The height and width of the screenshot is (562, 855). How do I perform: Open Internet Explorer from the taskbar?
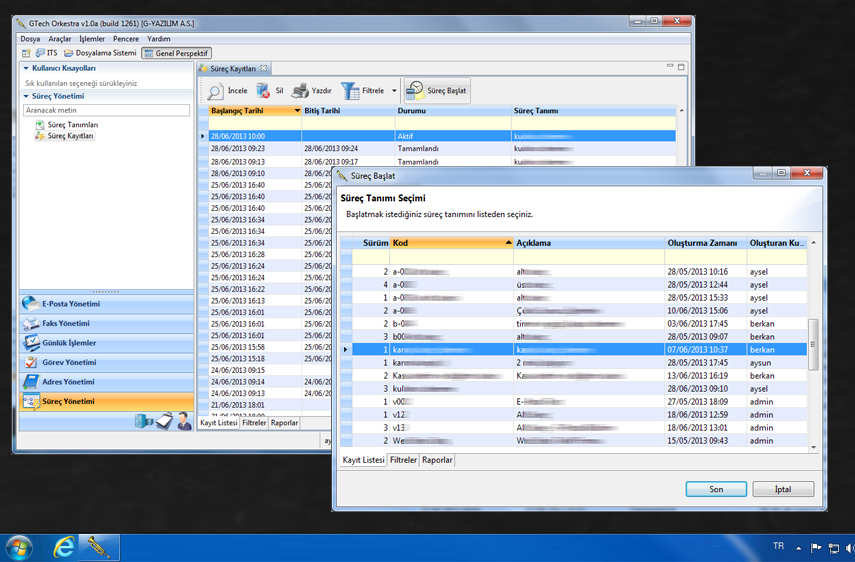64,547
